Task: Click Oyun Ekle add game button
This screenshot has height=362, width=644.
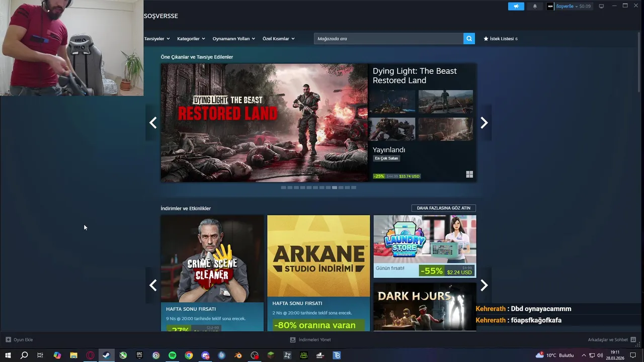Action: 19,340
